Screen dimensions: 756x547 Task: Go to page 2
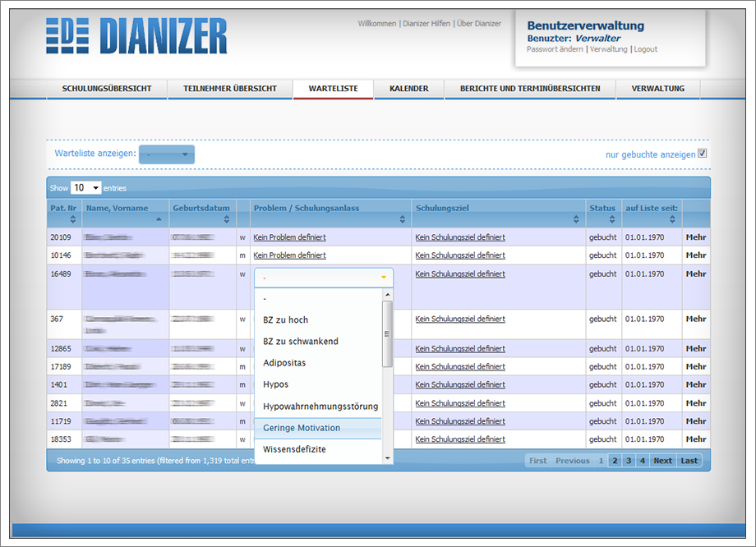pos(615,461)
